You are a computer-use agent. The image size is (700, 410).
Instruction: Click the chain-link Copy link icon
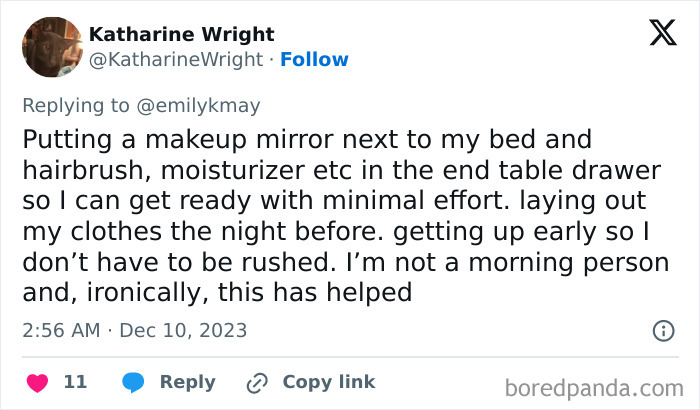(x=257, y=382)
